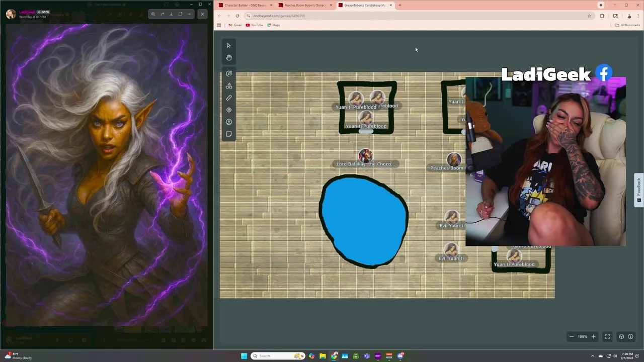This screenshot has height=362, width=644.
Task: Open the YouTube bookmark
Action: coord(255,25)
